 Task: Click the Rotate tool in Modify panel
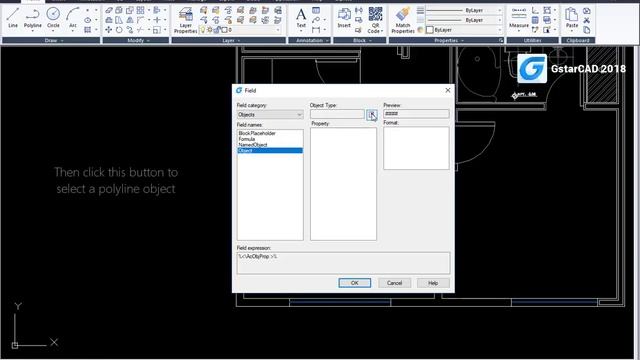click(x=119, y=30)
